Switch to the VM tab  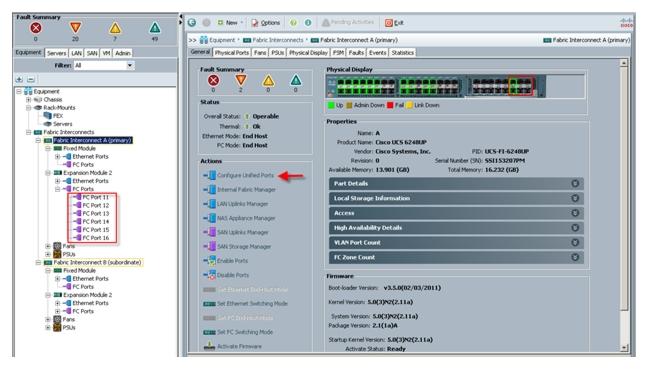[106, 53]
